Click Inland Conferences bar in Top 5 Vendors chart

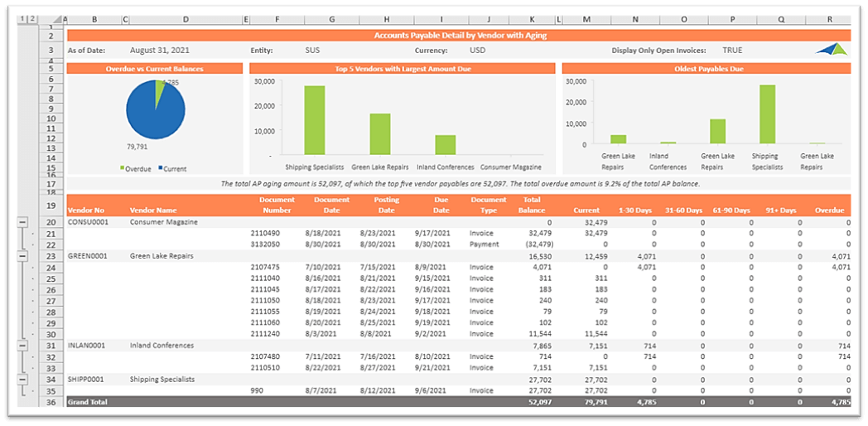tap(445, 144)
